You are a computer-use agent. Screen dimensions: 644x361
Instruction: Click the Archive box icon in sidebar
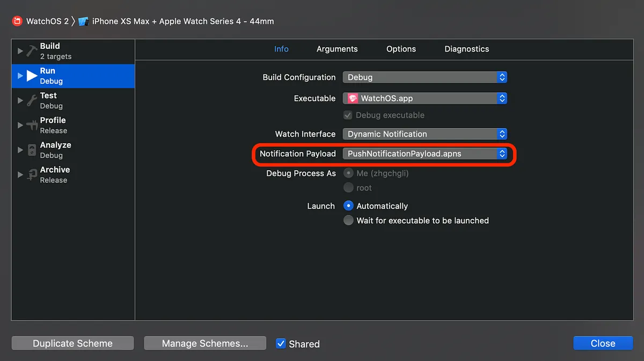click(31, 174)
